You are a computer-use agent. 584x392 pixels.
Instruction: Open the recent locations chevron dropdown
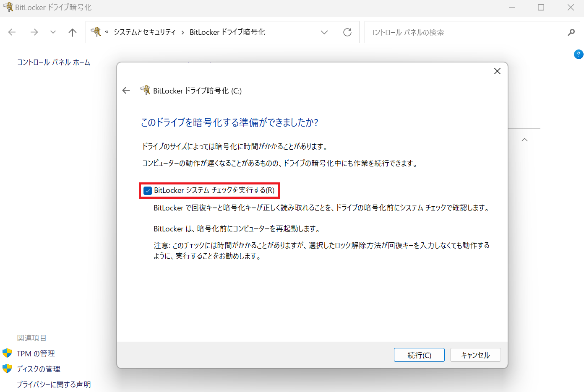coord(53,32)
